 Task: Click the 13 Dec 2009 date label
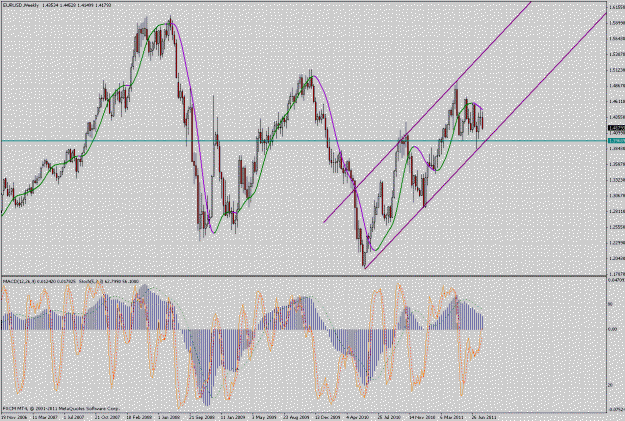pos(326,417)
